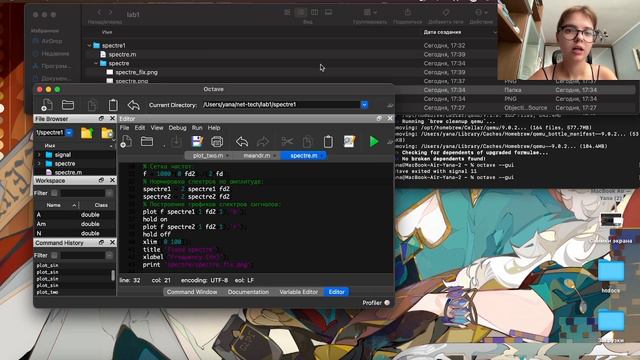Select the spectre.m editor tab
This screenshot has height=360, width=640.
pos(303,156)
